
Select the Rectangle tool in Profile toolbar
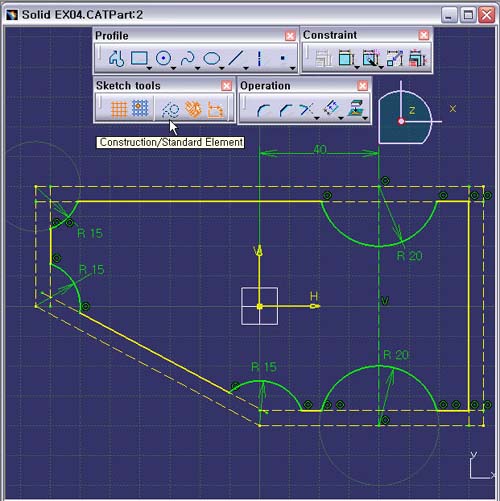(x=139, y=58)
